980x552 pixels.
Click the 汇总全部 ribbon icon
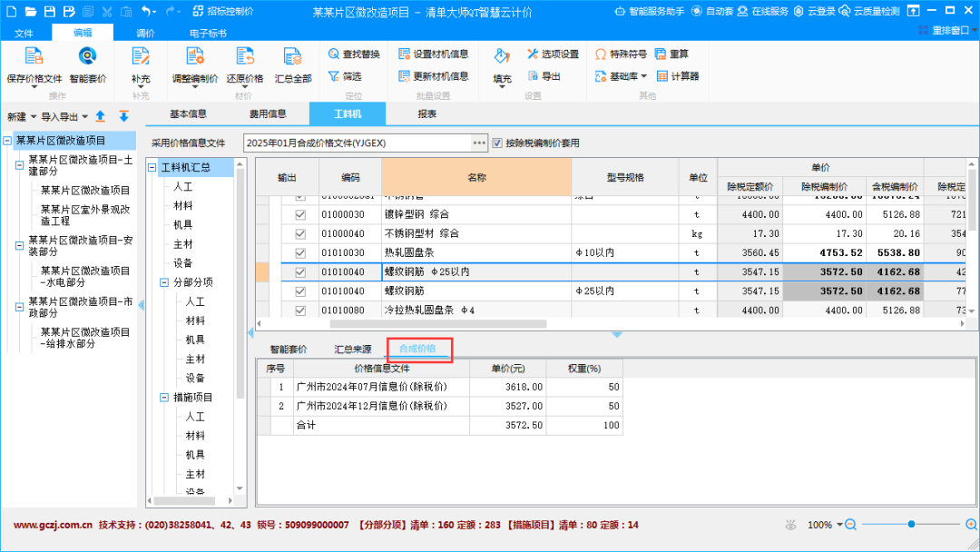tap(292, 58)
